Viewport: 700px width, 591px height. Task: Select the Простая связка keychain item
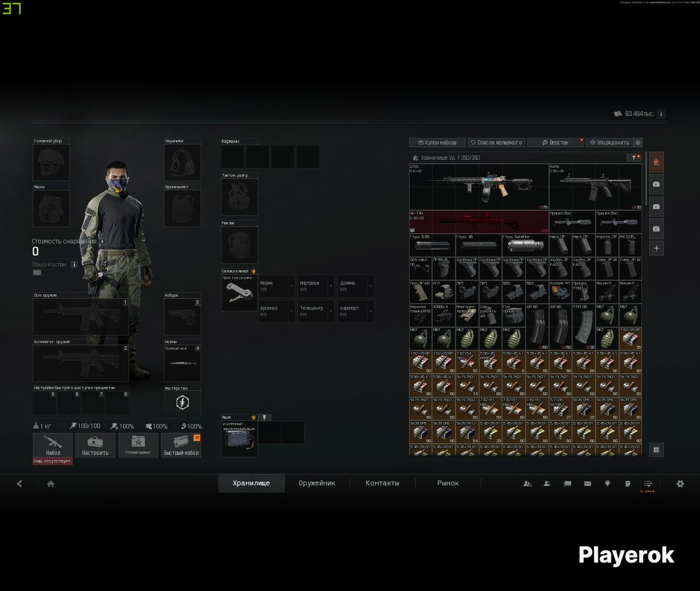[239, 293]
